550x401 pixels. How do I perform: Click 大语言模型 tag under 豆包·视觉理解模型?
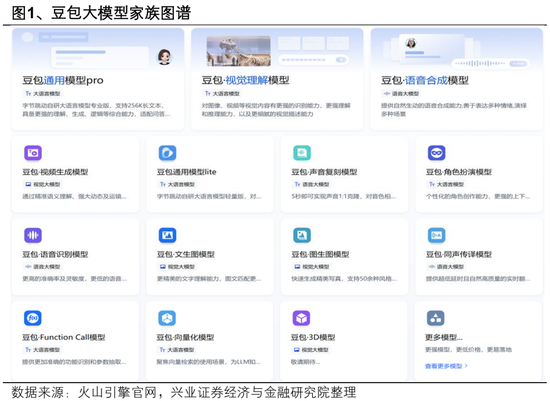pyautogui.click(x=222, y=94)
